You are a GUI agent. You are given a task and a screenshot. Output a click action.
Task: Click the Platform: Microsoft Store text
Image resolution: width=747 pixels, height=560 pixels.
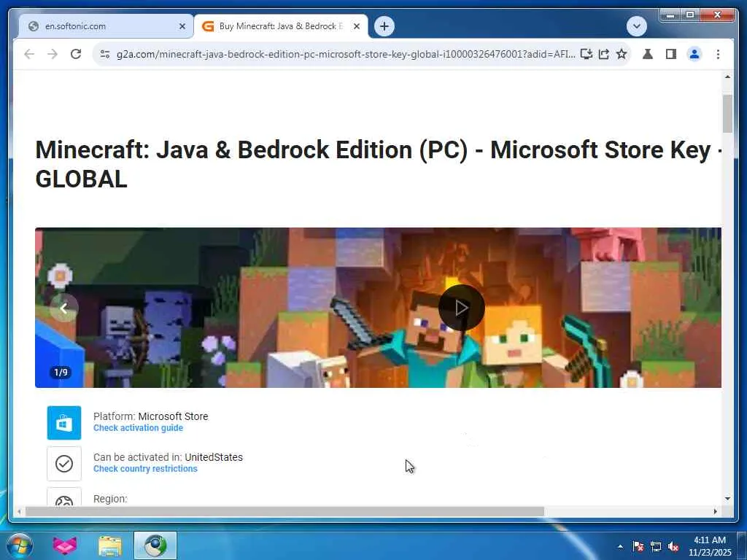coord(150,416)
